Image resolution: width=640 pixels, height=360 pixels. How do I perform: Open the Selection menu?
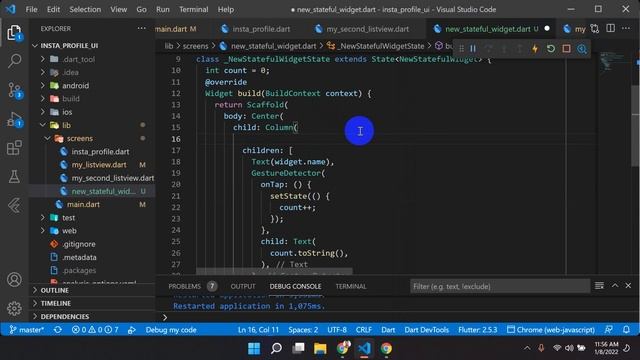(85, 9)
